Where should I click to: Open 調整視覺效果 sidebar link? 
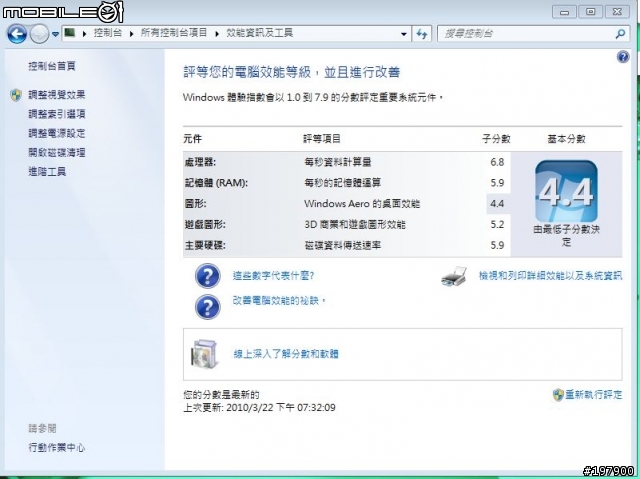click(x=57, y=95)
